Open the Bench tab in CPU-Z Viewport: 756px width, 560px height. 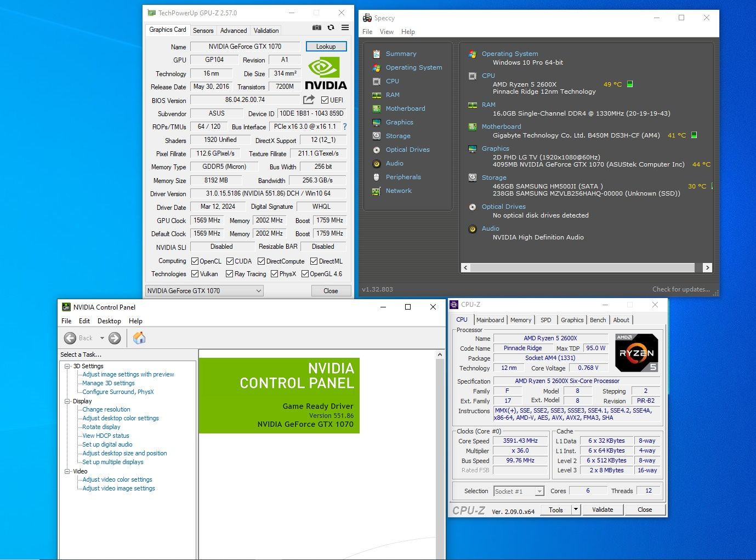598,320
